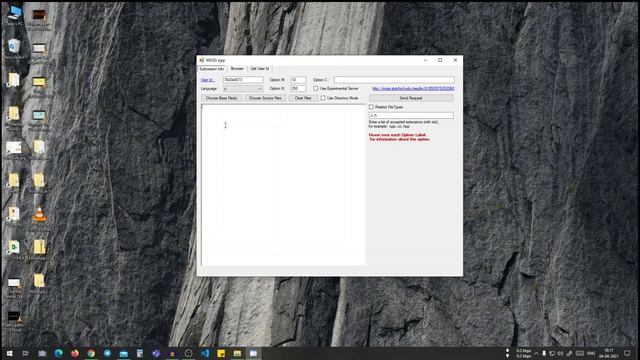Screen dimensions: 640x360
Task: Open the Calculator app in taskbar
Action: click(140, 353)
